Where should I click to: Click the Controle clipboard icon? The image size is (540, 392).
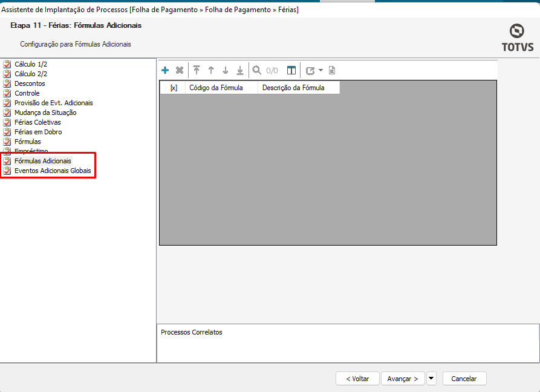click(x=7, y=93)
